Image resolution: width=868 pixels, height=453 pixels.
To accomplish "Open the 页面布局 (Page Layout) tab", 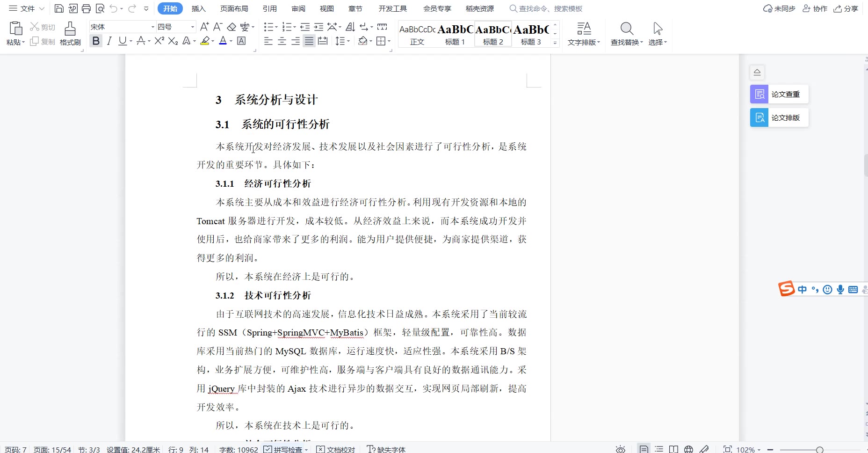I will coord(234,8).
